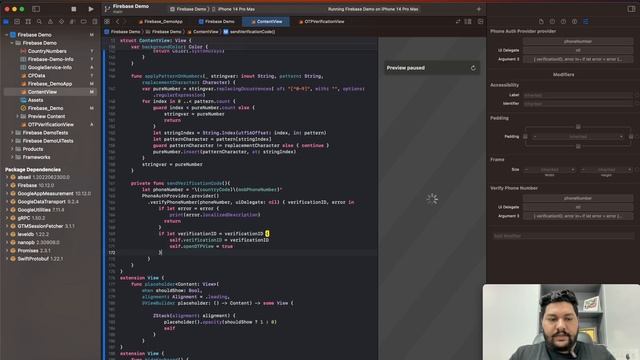Open the Source Control navigator icon
Image resolution: width=640 pixels, height=360 pixels.
coord(17,22)
